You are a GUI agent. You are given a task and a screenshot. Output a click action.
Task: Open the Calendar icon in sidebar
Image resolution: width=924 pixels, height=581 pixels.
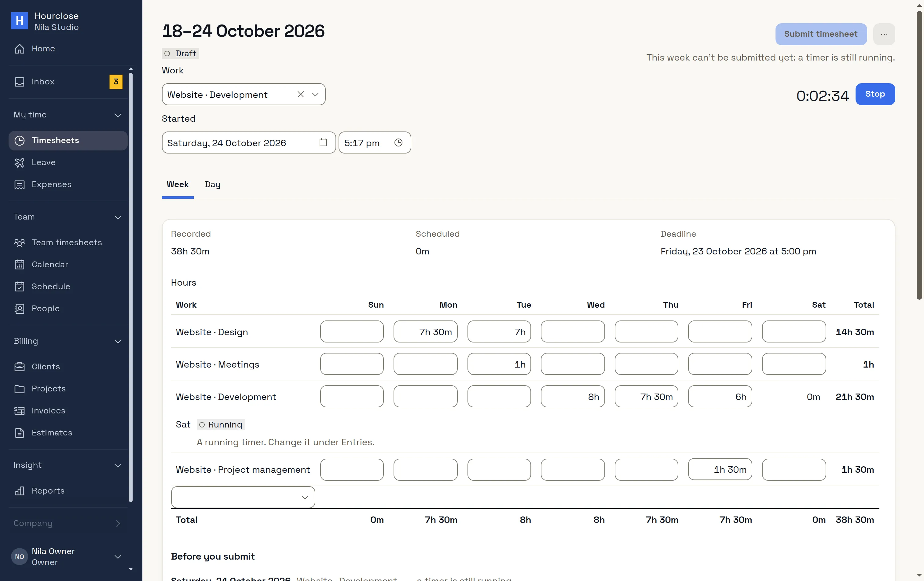(19, 265)
